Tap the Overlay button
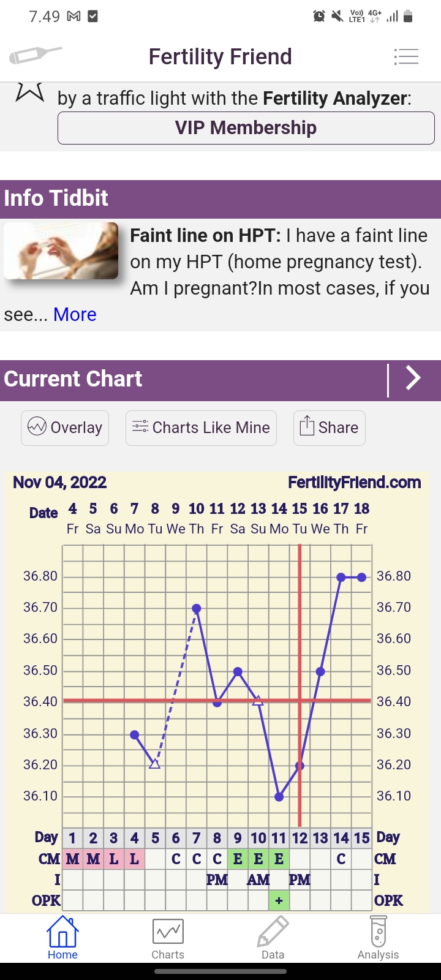Image resolution: width=441 pixels, height=980 pixels. (x=65, y=428)
